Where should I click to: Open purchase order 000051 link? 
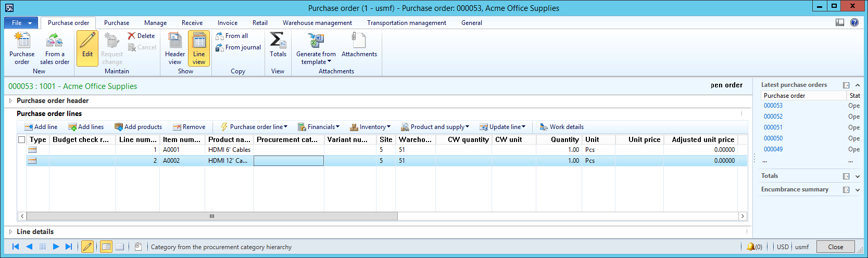tap(773, 127)
